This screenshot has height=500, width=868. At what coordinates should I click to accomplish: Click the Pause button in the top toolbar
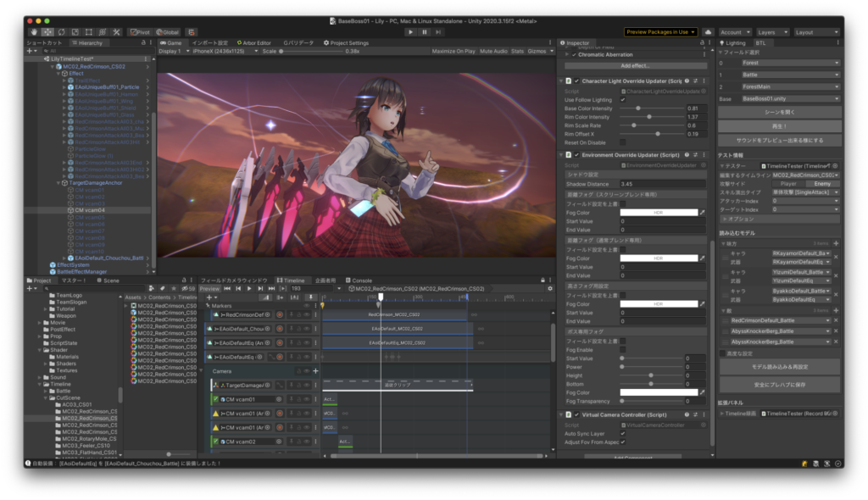point(425,32)
